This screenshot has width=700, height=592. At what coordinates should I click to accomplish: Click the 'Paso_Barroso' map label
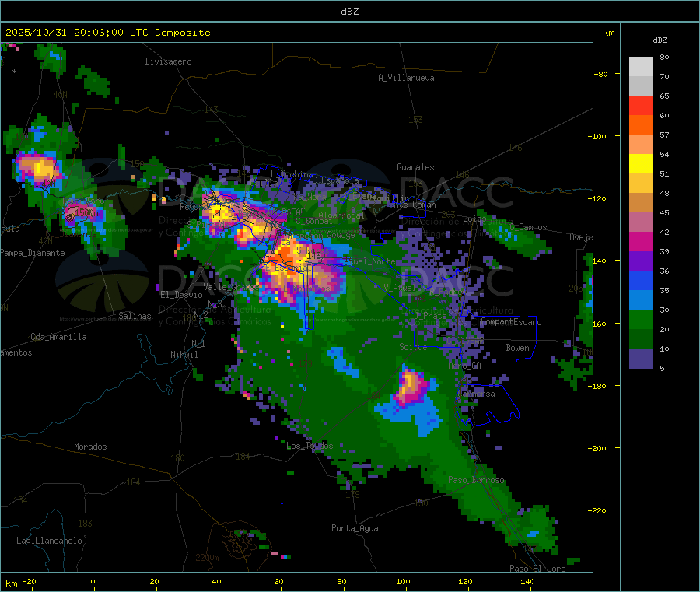coord(476,480)
